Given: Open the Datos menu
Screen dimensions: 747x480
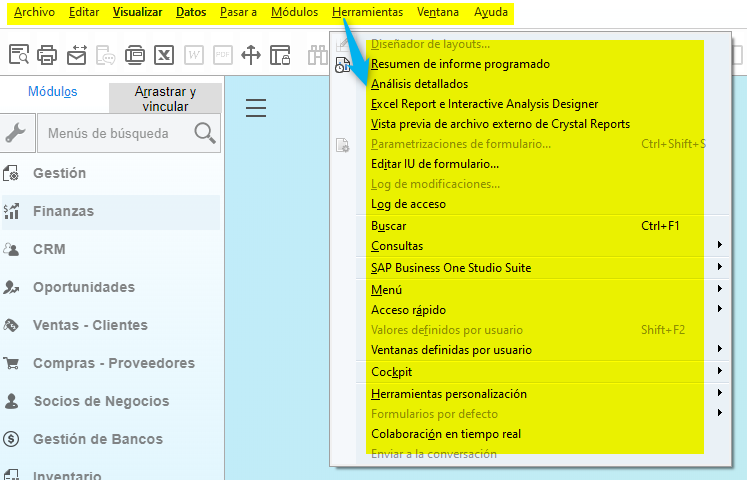Looking at the screenshot, I should [x=191, y=12].
